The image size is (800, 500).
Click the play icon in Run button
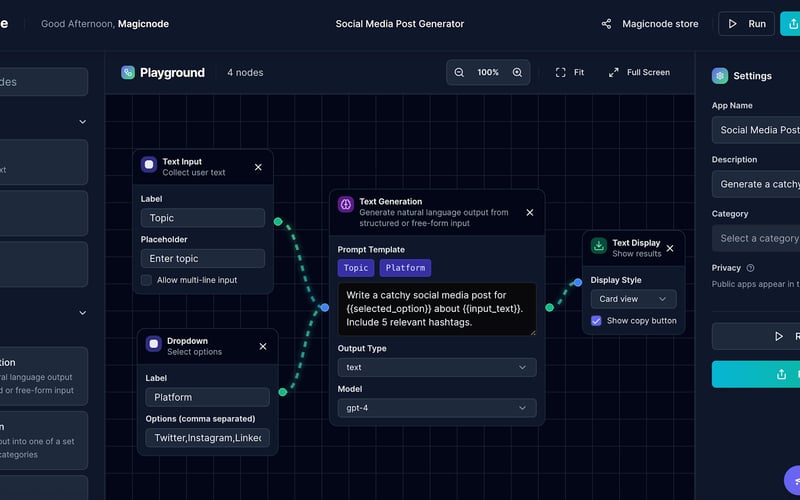(x=733, y=24)
